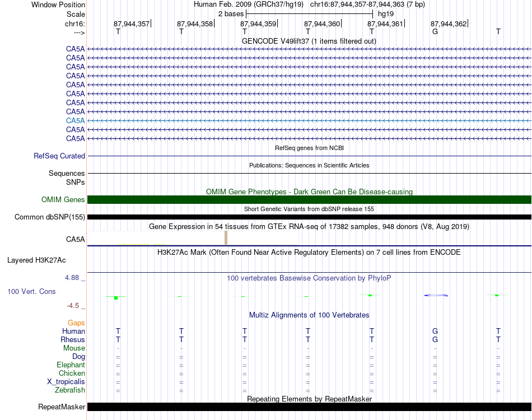Click the 100 vertebrates Basewise Conservation by PhyloP title

309,278
